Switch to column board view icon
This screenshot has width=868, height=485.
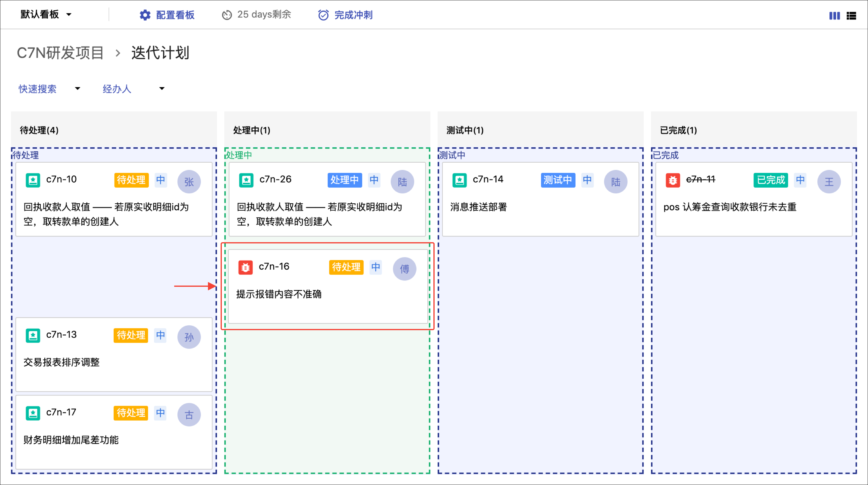(834, 16)
